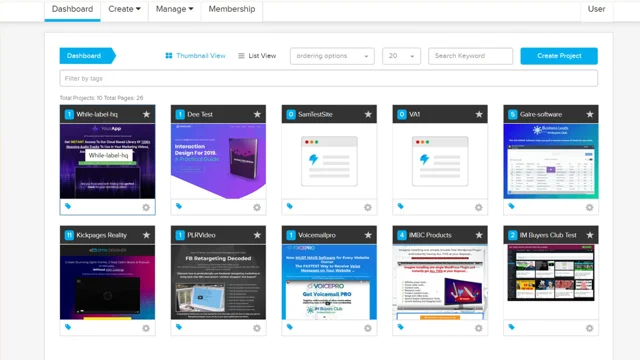Click the Dashboard breadcrumb label
Screen dimensions: 640x360
[84, 56]
